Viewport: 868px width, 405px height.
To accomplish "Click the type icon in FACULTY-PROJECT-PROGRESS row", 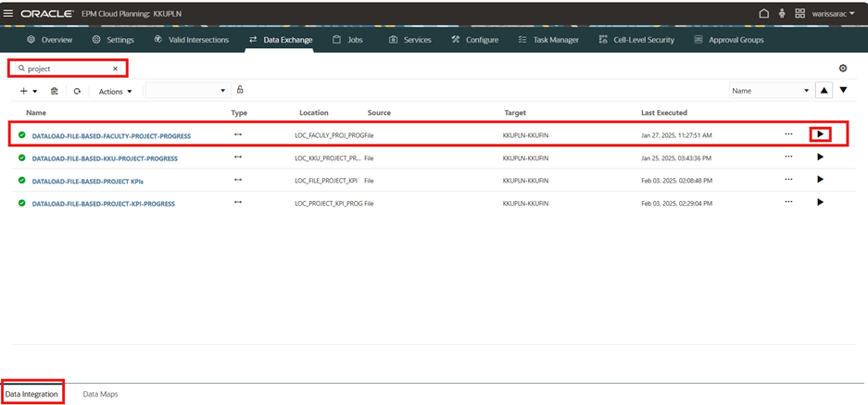I will click(238, 134).
